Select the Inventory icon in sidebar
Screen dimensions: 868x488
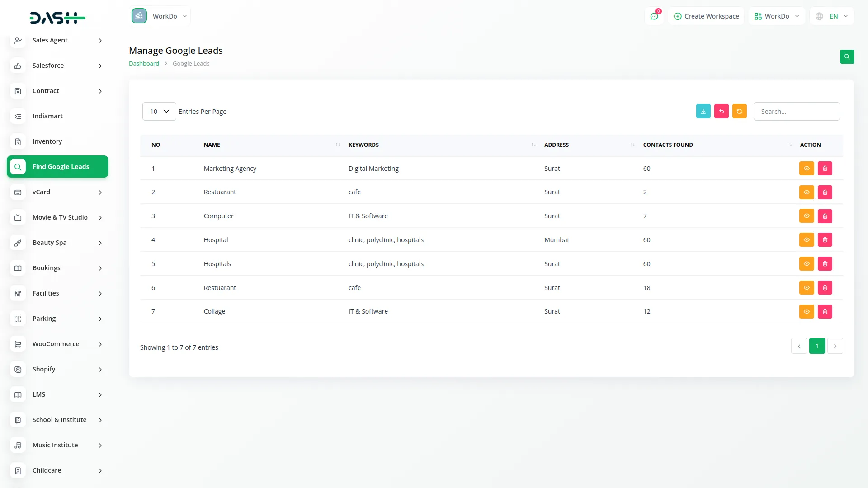[x=18, y=141]
